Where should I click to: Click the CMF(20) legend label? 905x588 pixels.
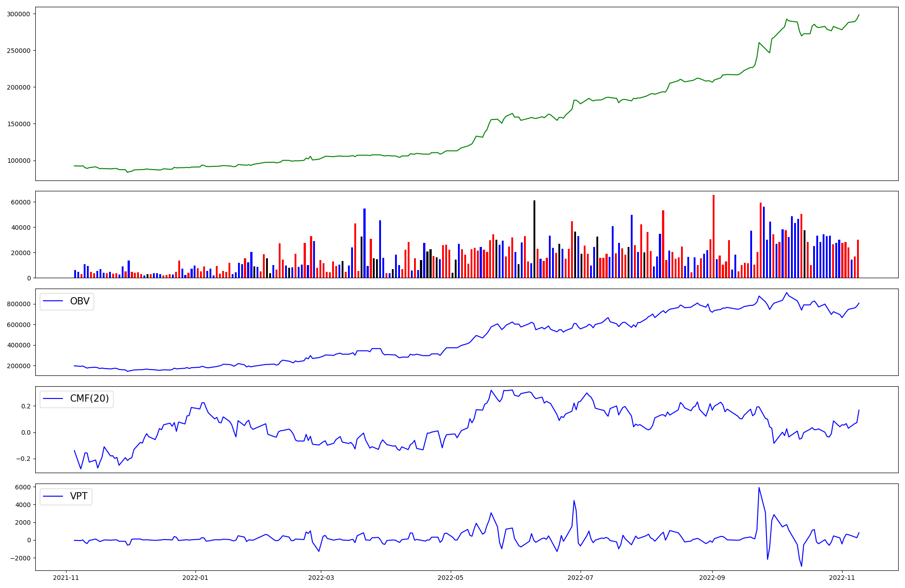[89, 399]
